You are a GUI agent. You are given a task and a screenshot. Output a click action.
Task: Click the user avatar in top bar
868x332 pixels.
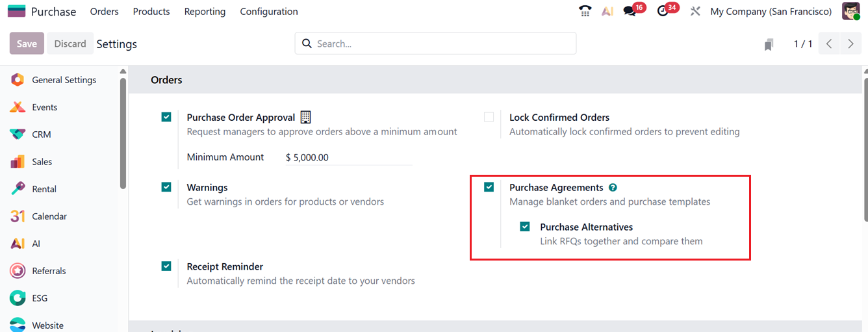pyautogui.click(x=850, y=11)
